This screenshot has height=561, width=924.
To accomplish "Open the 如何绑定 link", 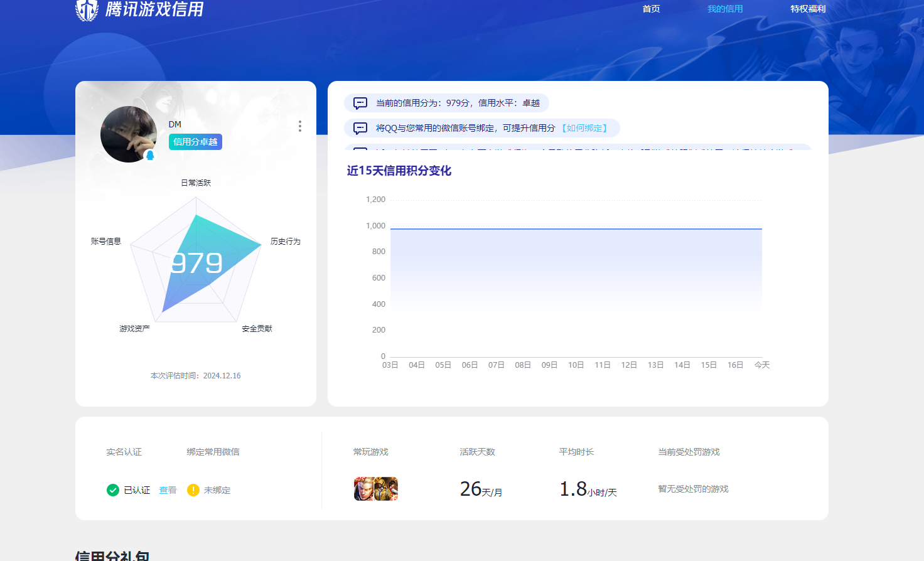I will click(584, 128).
